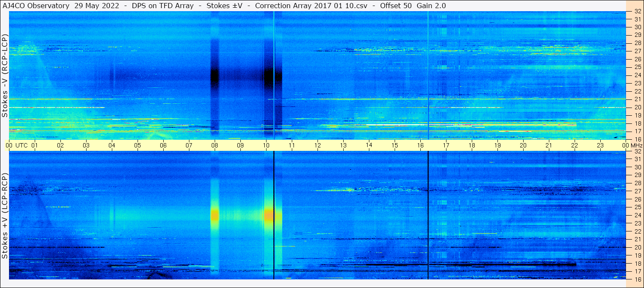The width and height of the screenshot is (644, 288).
Task: Click the "10" hour label on time axis
Action: pos(266,145)
